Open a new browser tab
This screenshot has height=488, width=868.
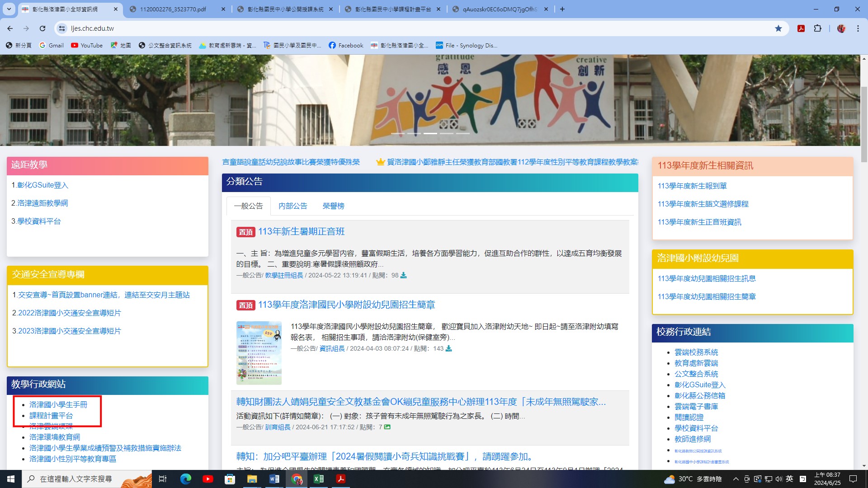[x=562, y=9]
